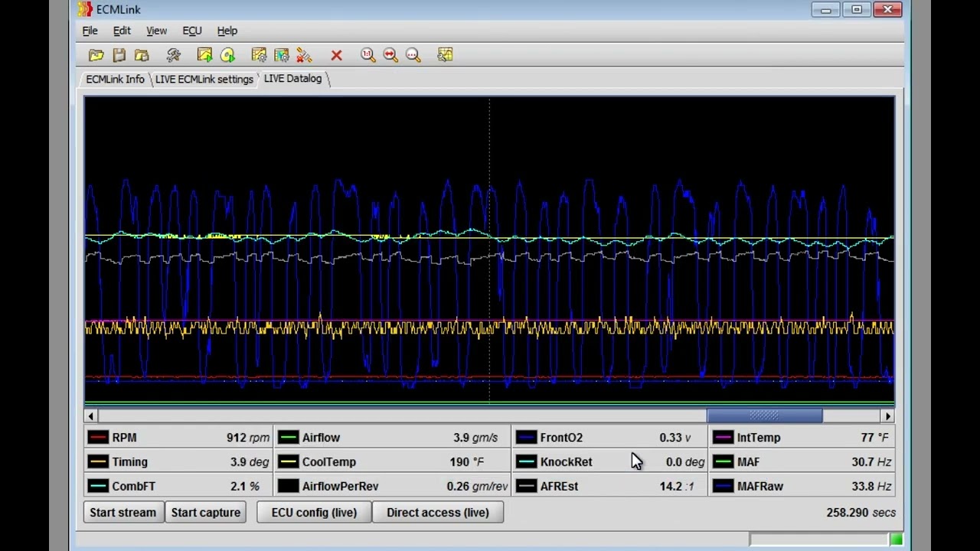Click the FrontO2 blue color swatch
This screenshot has height=551, width=980.
click(x=526, y=438)
